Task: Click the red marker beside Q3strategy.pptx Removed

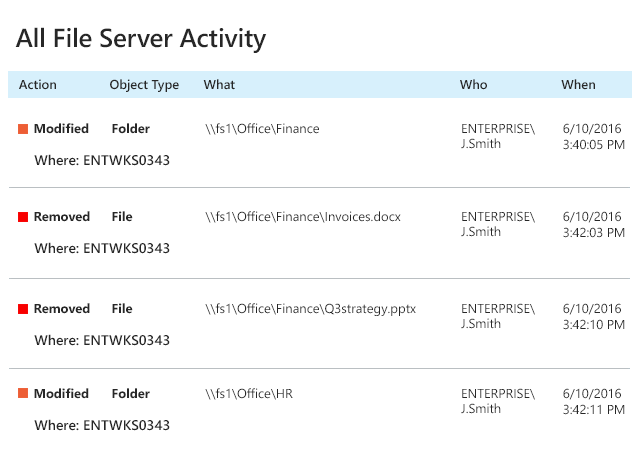Action: pyautogui.click(x=23, y=309)
